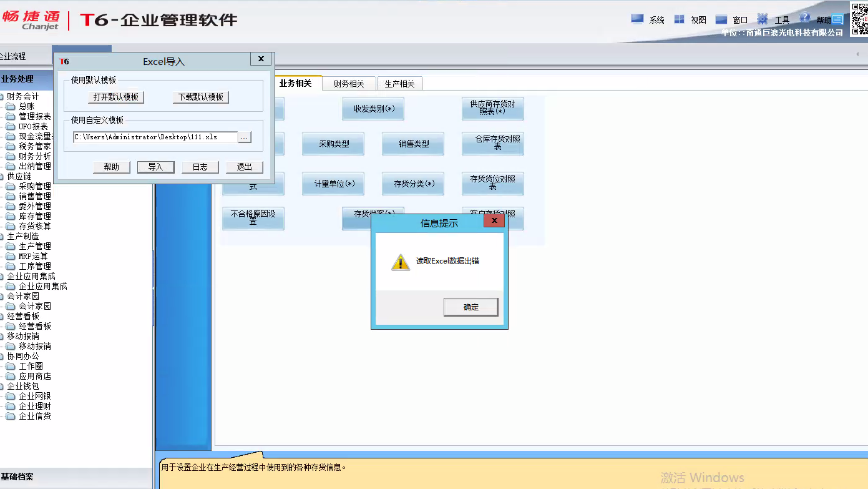
Task: Select 工序管理 in the tree
Action: coord(35,266)
